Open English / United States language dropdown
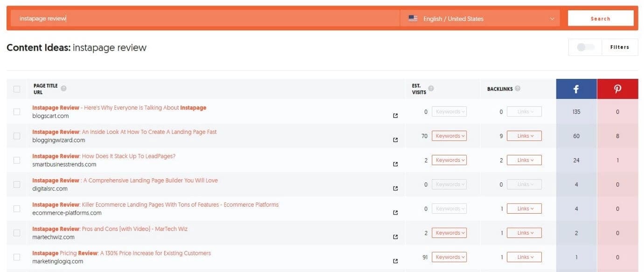Viewport: 644px width, 272px height. 480,19
